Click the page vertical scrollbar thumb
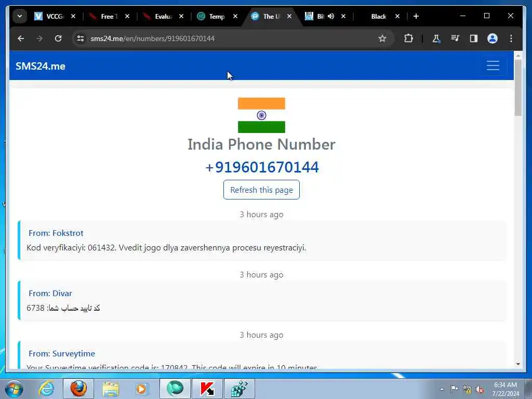This screenshot has width=532, height=399. [518, 87]
